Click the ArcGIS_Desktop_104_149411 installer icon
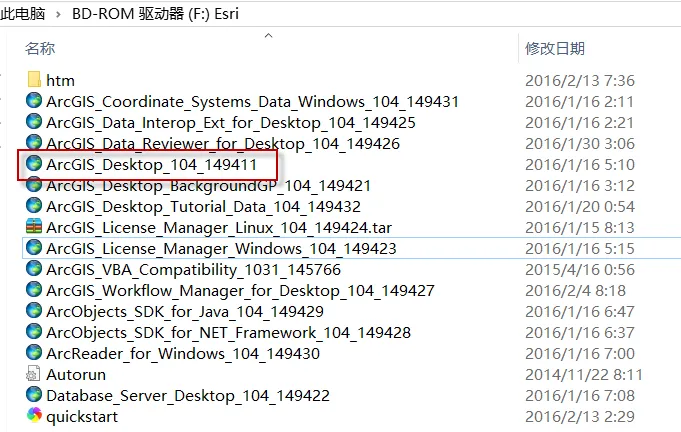Screen dimensions: 681x432 point(34,164)
